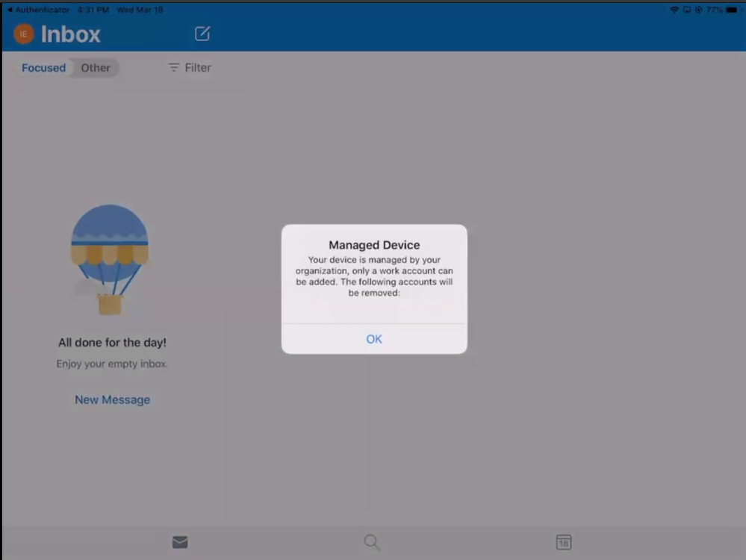Click the Managed Device dialog title
Screen dimensions: 746x560
pos(374,245)
